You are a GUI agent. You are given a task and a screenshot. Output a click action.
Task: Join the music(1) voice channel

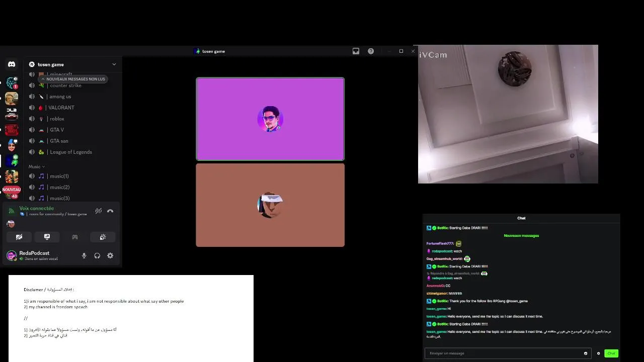[x=72, y=176]
